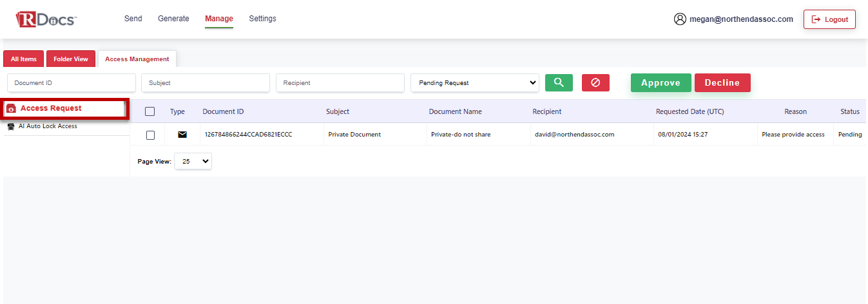Image resolution: width=868 pixels, height=304 pixels.
Task: Click the Subject column header
Action: pos(338,111)
